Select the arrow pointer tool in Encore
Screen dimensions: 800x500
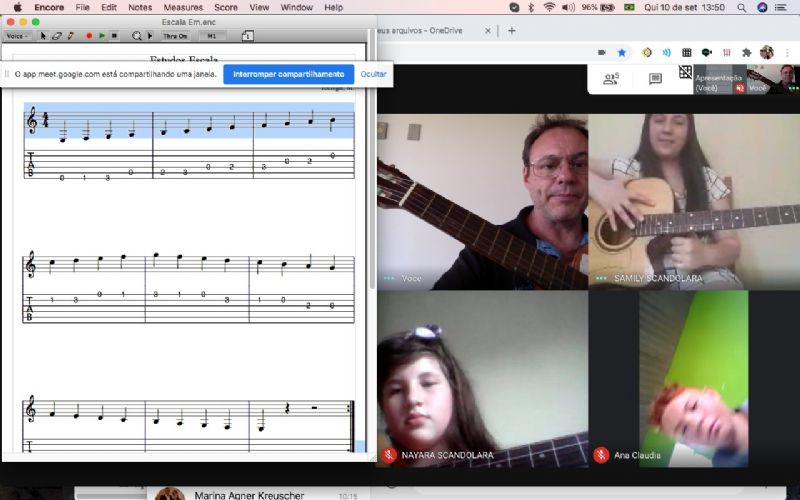coord(43,36)
